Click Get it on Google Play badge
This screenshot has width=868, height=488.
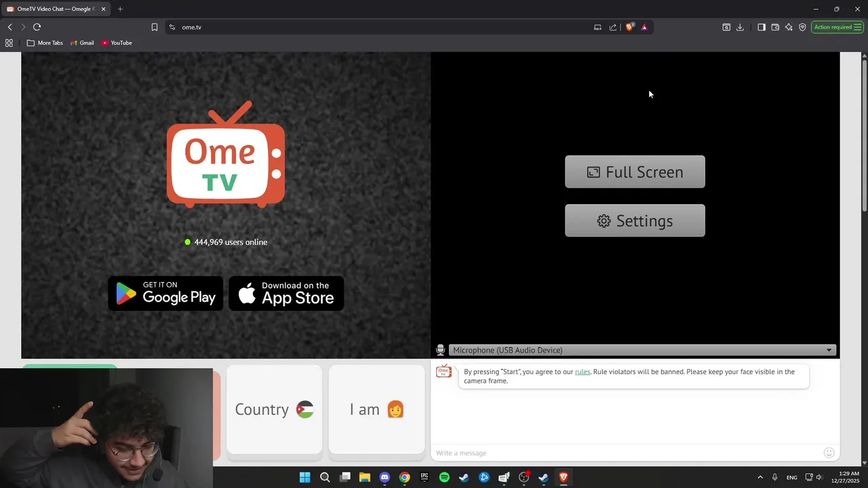tap(165, 293)
